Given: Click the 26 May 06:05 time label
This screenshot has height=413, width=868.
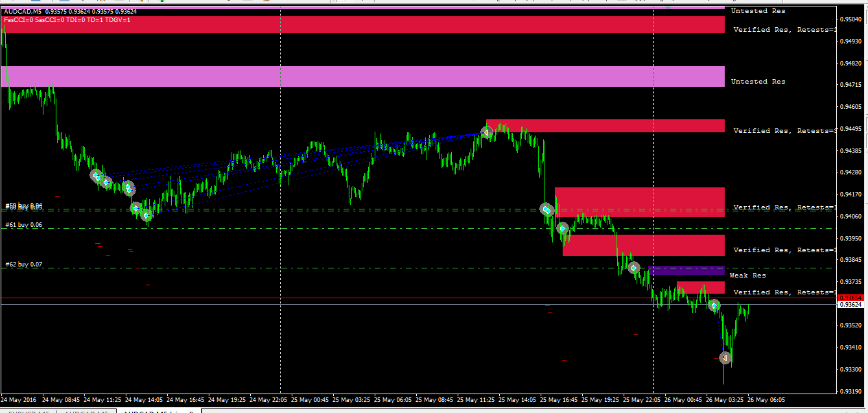Looking at the screenshot, I should (766, 399).
